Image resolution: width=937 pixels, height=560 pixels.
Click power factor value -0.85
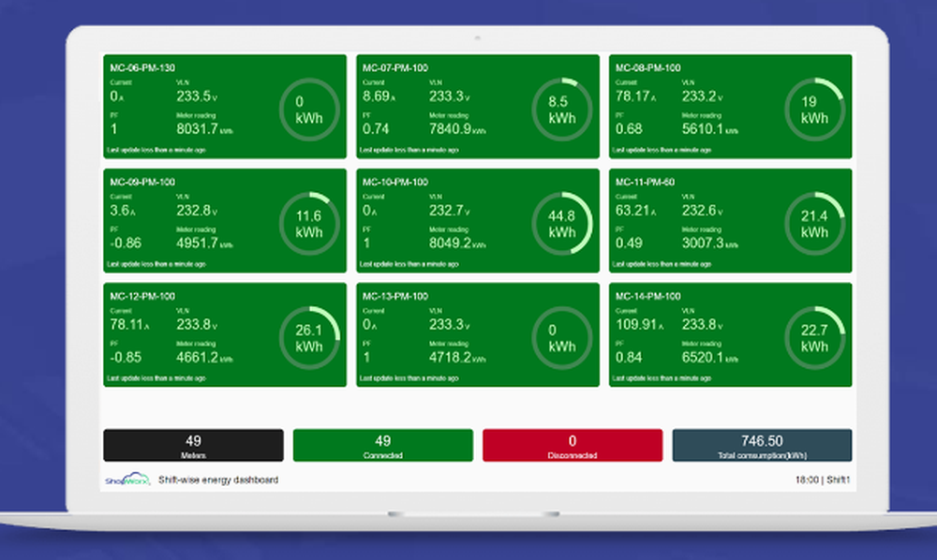tap(126, 357)
